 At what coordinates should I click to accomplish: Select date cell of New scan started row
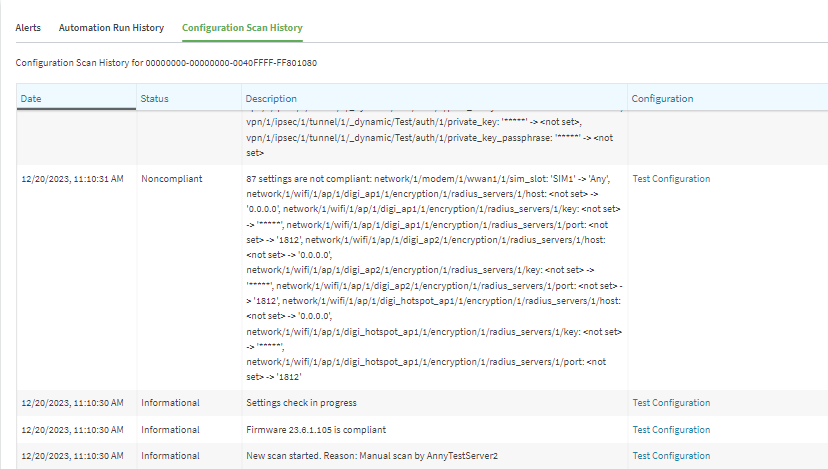(x=72, y=456)
